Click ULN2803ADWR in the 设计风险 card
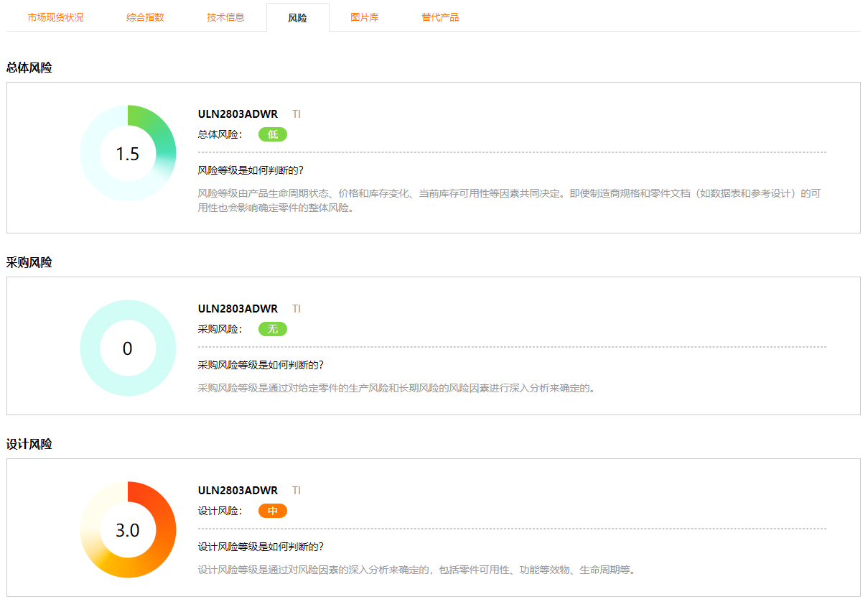This screenshot has width=868, height=602. [238, 491]
